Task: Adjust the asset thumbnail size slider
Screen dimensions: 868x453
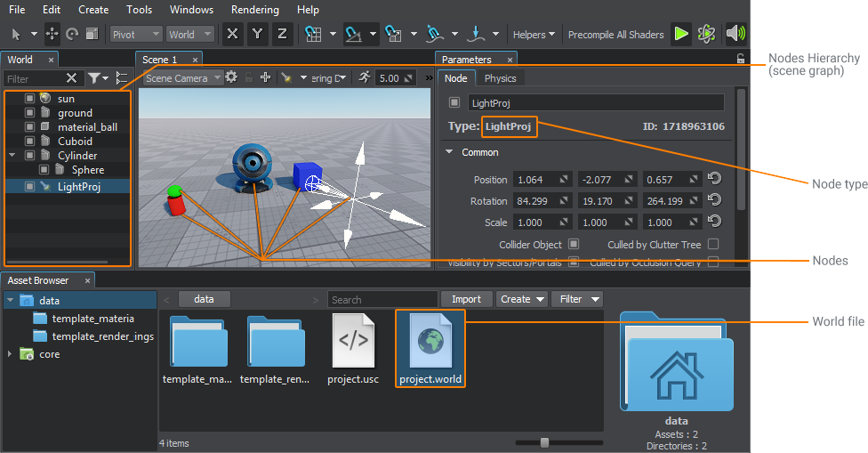Action: click(544, 442)
